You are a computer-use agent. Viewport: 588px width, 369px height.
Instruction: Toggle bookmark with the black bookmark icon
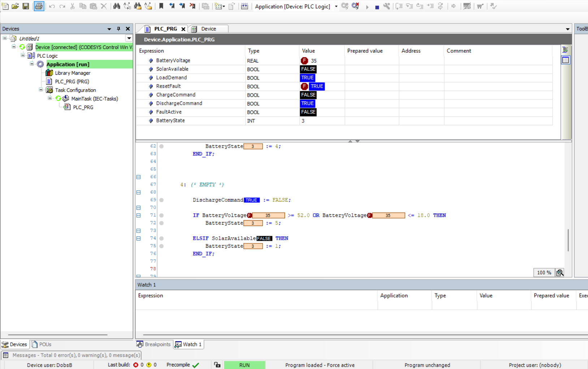click(x=161, y=6)
